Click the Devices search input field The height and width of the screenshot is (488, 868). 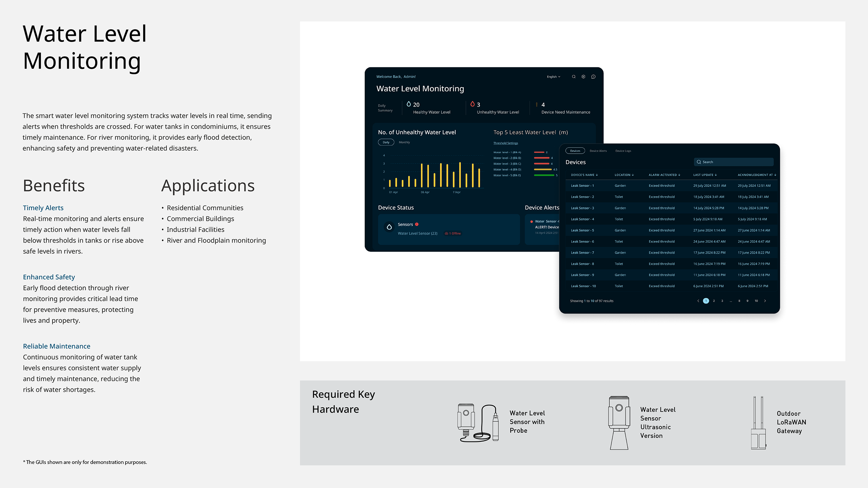[734, 162]
